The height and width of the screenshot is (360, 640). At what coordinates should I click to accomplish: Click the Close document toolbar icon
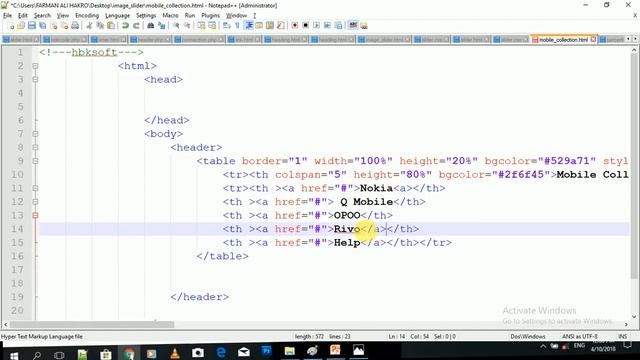tap(53, 26)
